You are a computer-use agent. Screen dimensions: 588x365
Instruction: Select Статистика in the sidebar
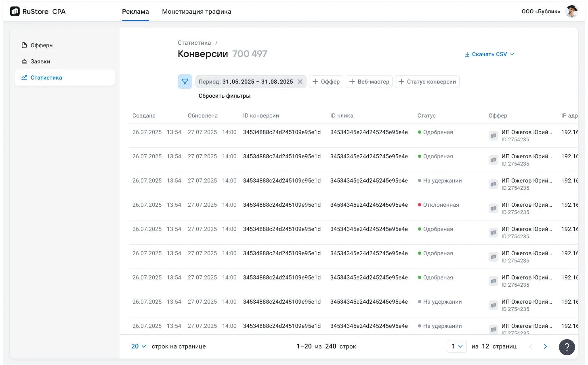(x=46, y=78)
